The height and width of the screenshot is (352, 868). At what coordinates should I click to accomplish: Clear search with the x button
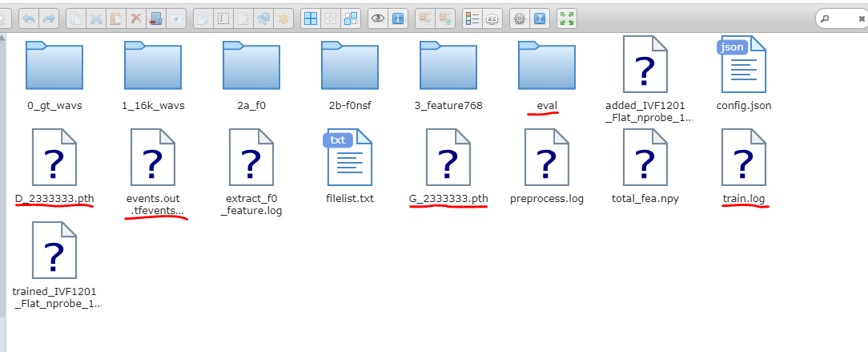pos(862,19)
